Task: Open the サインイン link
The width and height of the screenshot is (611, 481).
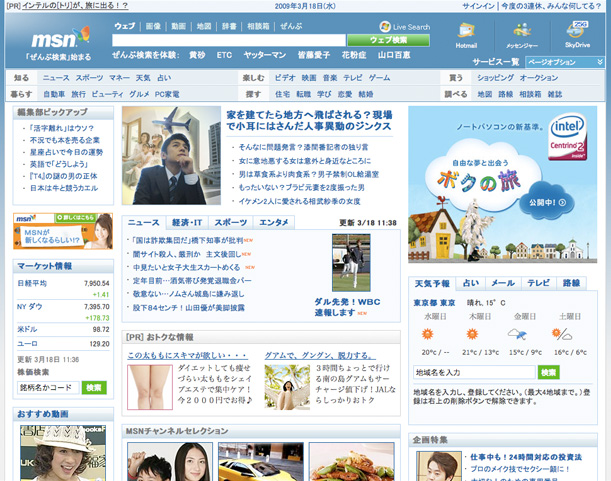Action: 479,6
